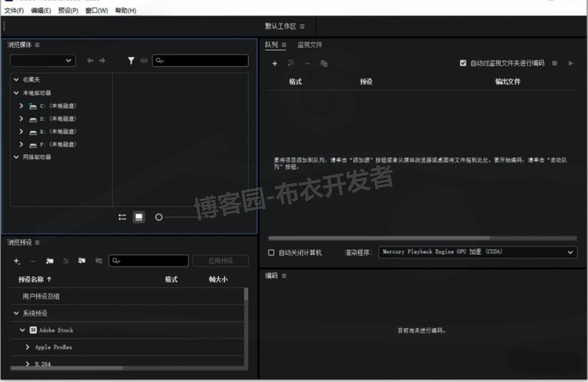The image size is (588, 382).
Task: Click the add source plus icon in queue
Action: pos(275,63)
